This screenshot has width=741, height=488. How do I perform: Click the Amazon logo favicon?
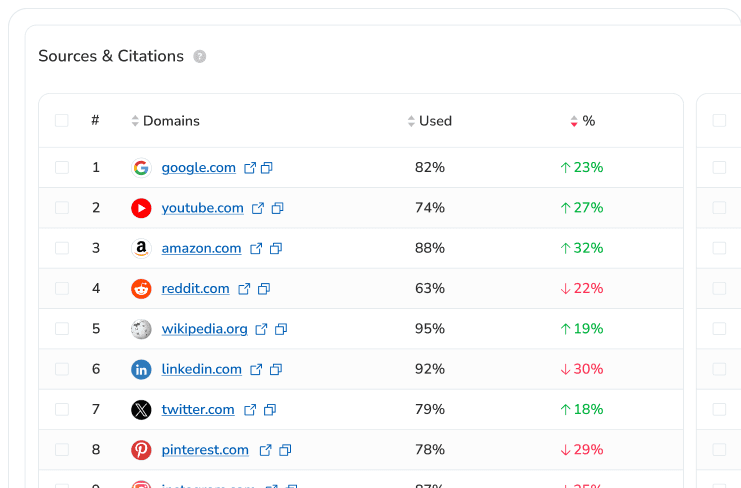coord(141,248)
